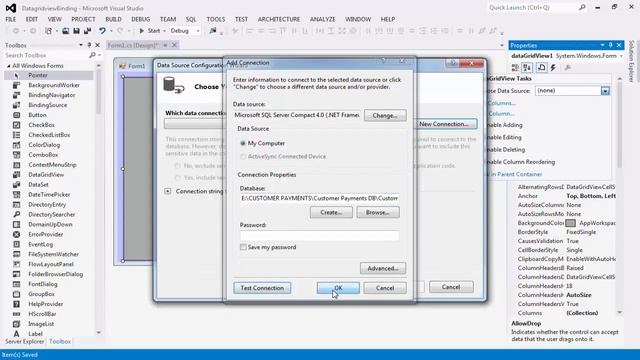Click the Toolbox search magnifier icon
The image size is (640, 360).
coord(93,55)
